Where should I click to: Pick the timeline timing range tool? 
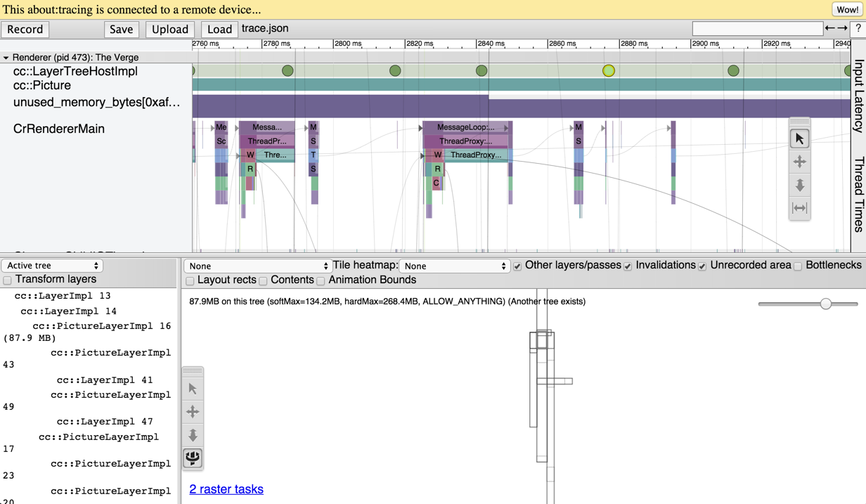[x=799, y=209]
